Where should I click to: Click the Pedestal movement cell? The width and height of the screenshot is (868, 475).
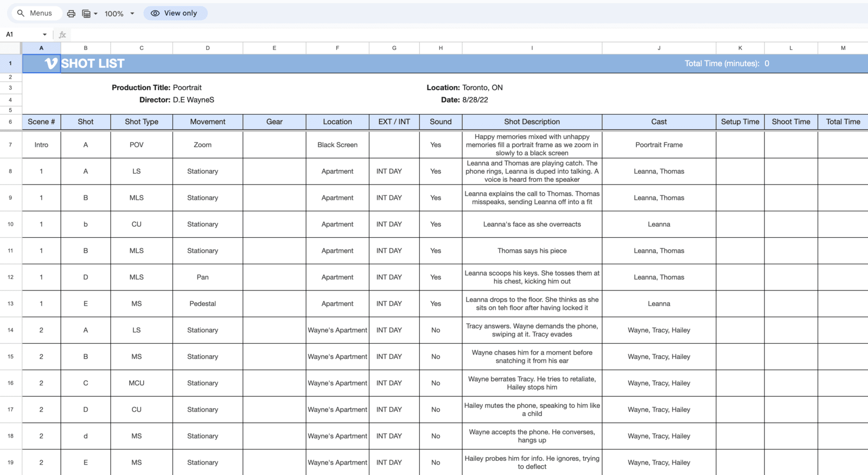[x=202, y=303]
